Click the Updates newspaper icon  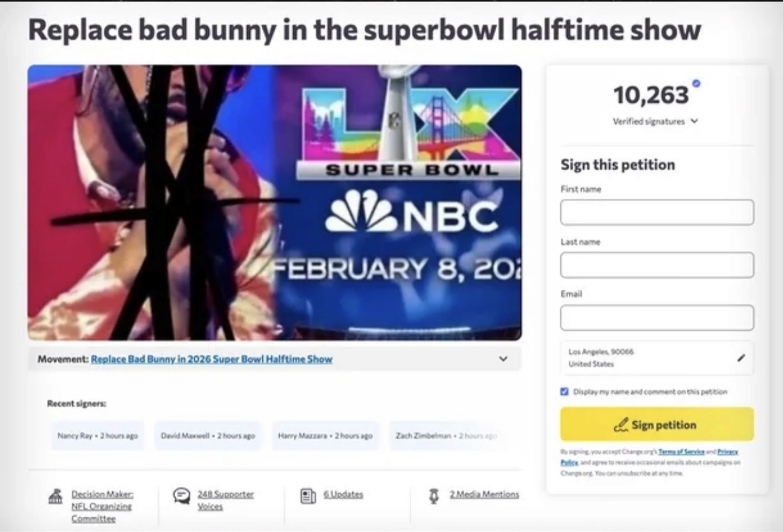click(308, 496)
